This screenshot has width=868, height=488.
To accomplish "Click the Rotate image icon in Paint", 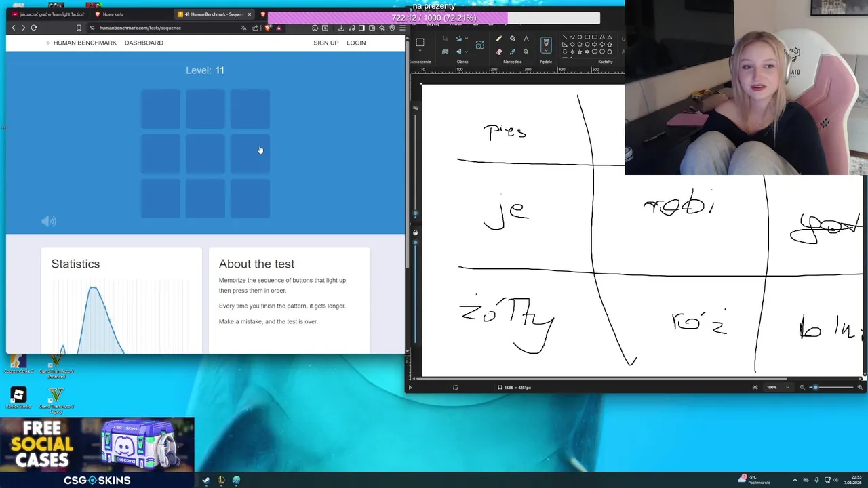I will pyautogui.click(x=459, y=39).
